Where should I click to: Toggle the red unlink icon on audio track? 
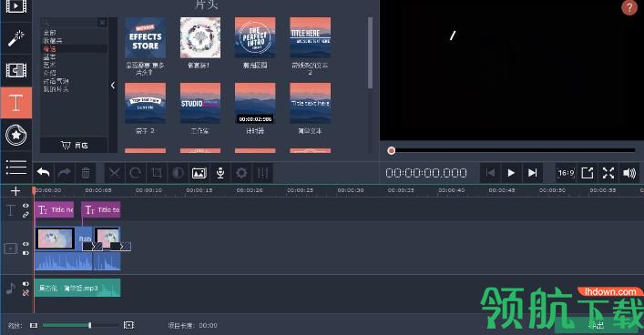point(26,293)
